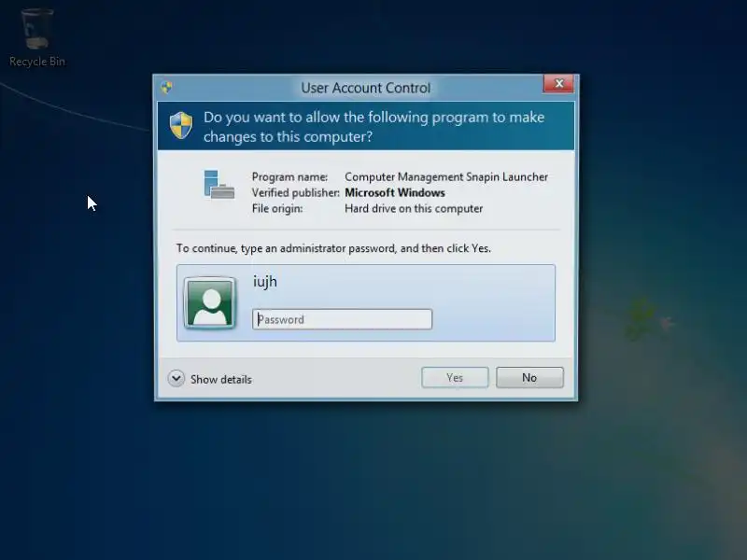Focus the Password input field
The image size is (747, 560).
tap(342, 319)
